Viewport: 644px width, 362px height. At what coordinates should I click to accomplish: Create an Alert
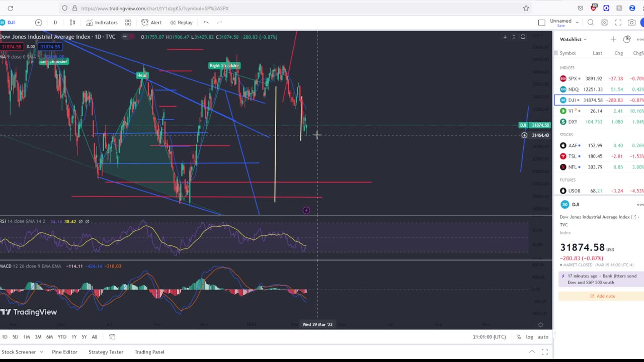pyautogui.click(x=151, y=23)
